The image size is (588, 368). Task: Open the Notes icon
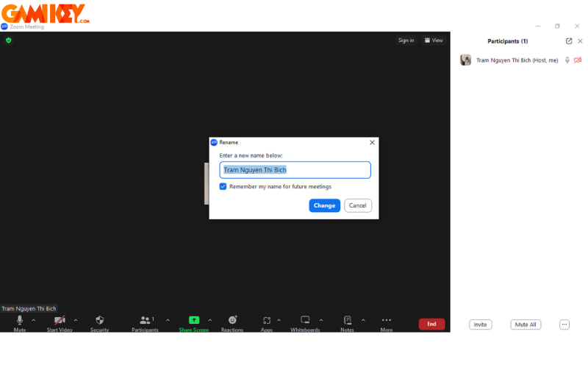[347, 320]
